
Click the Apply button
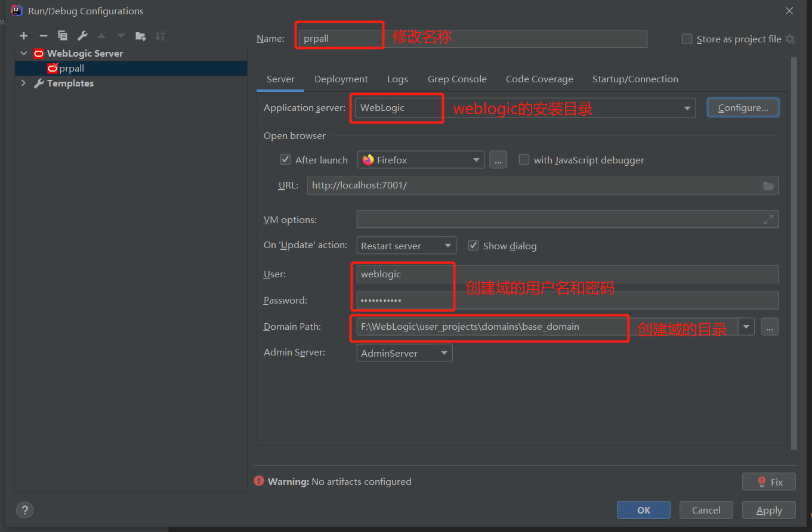(x=769, y=510)
